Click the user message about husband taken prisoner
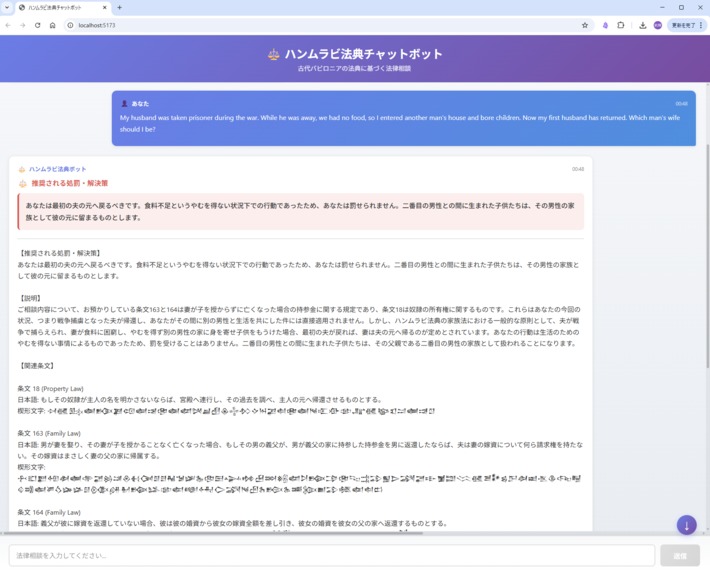The image size is (710, 573). point(400,123)
